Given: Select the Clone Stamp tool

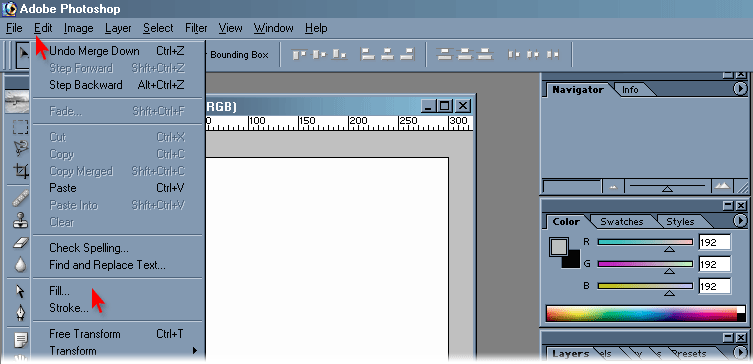Looking at the screenshot, I should [x=20, y=221].
